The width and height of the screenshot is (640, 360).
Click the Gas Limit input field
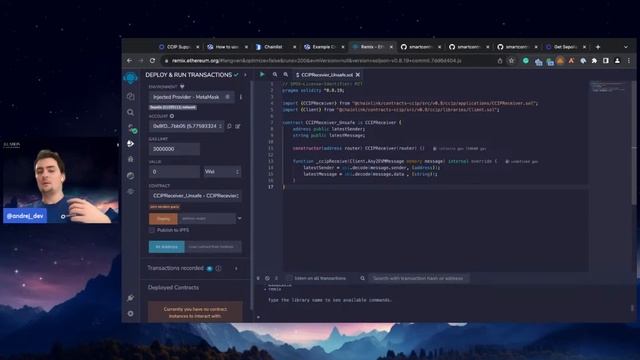pyautogui.click(x=174, y=149)
